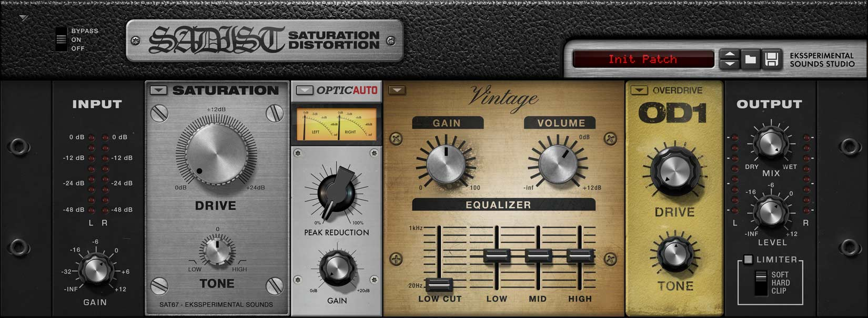Click the HIGH equalizer fader handle

click(580, 255)
